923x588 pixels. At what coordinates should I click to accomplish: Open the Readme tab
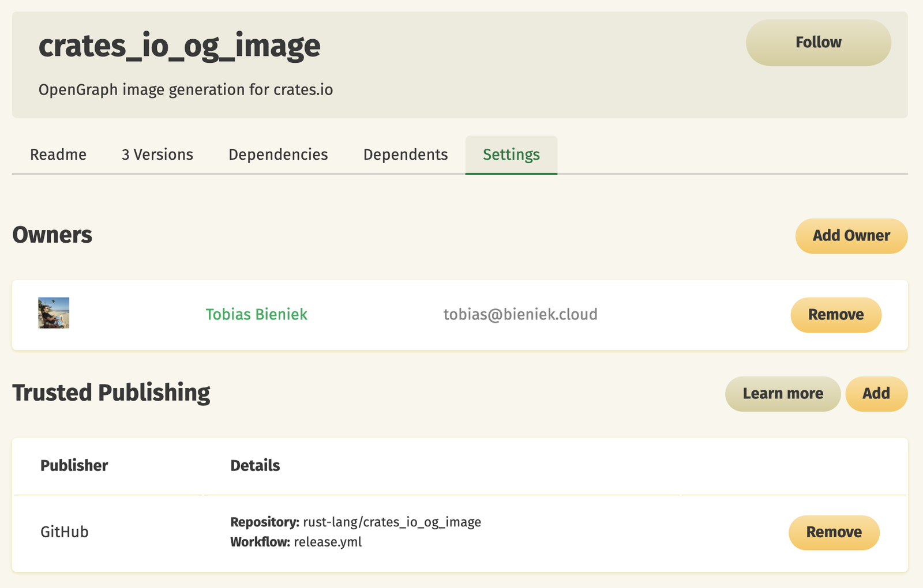[58, 154]
